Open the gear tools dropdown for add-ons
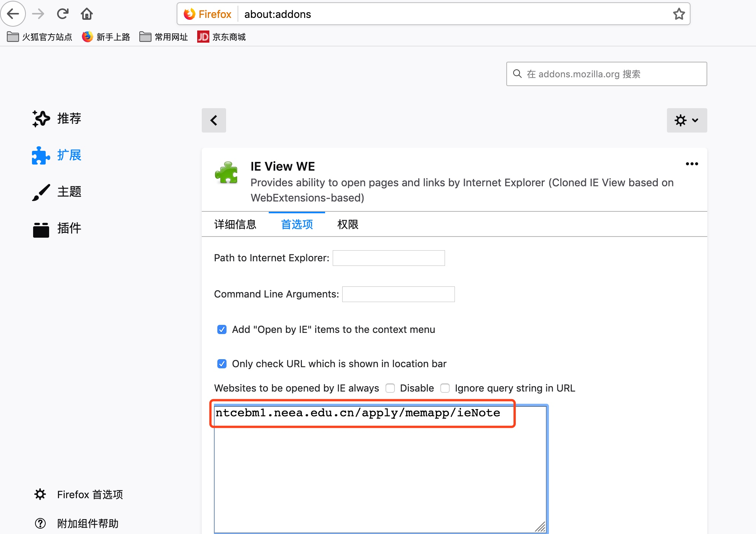The height and width of the screenshot is (534, 756). coord(687,120)
